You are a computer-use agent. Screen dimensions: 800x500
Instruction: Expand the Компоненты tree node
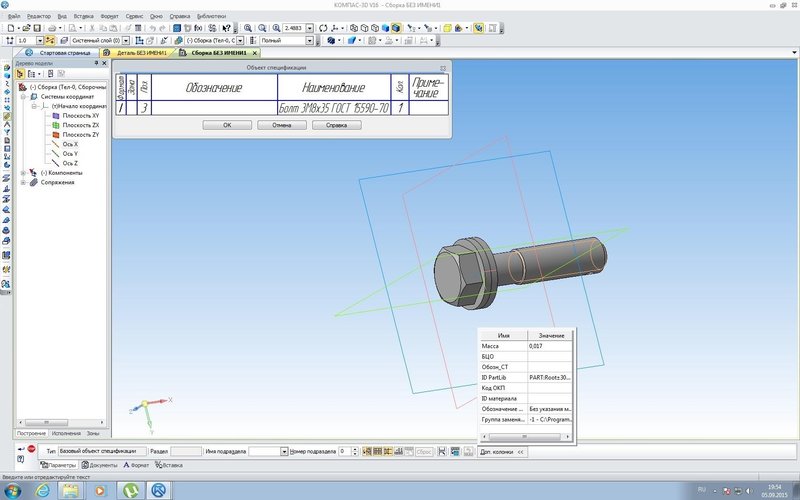pyautogui.click(x=23, y=173)
